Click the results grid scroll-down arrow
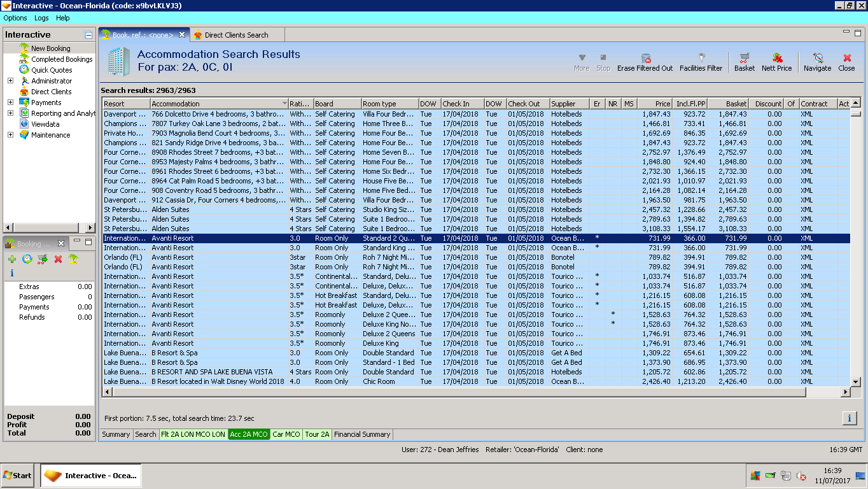The width and height of the screenshot is (868, 489). pos(856,381)
